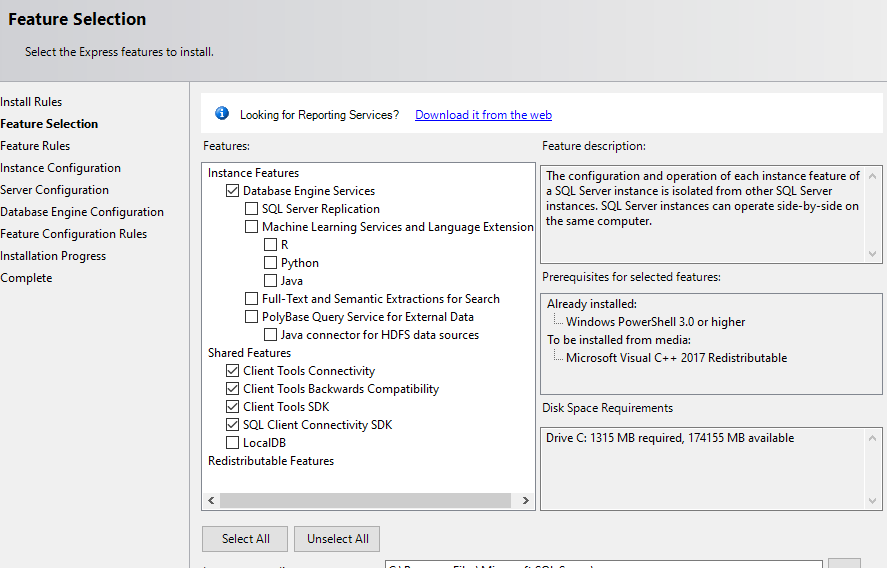Go to the Complete step

coord(26,278)
